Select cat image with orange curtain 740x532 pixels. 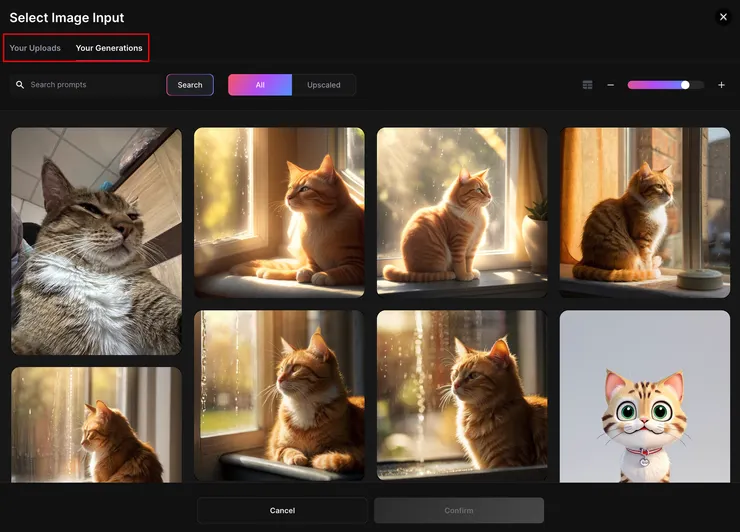645,212
